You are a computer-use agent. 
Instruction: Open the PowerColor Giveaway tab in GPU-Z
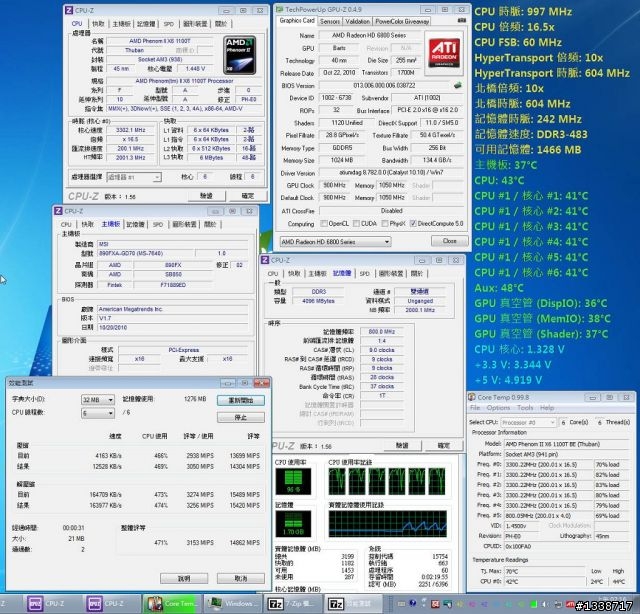[x=402, y=22]
